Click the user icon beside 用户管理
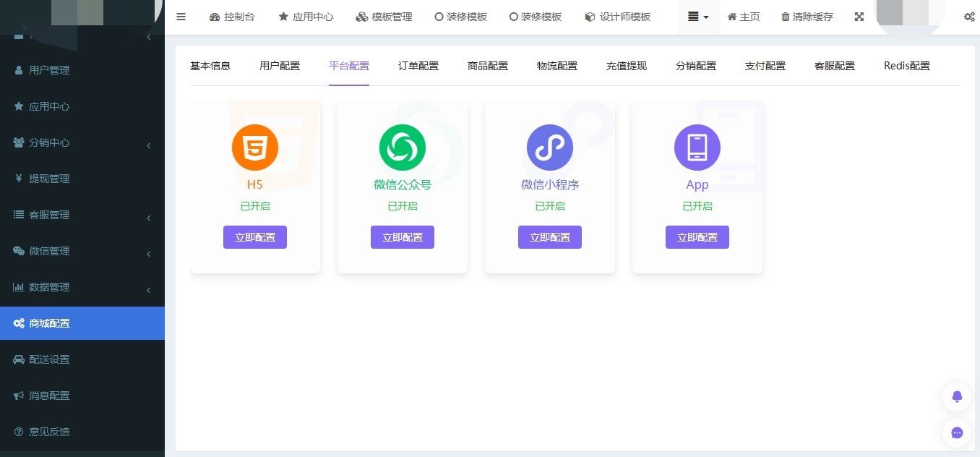 tap(19, 70)
